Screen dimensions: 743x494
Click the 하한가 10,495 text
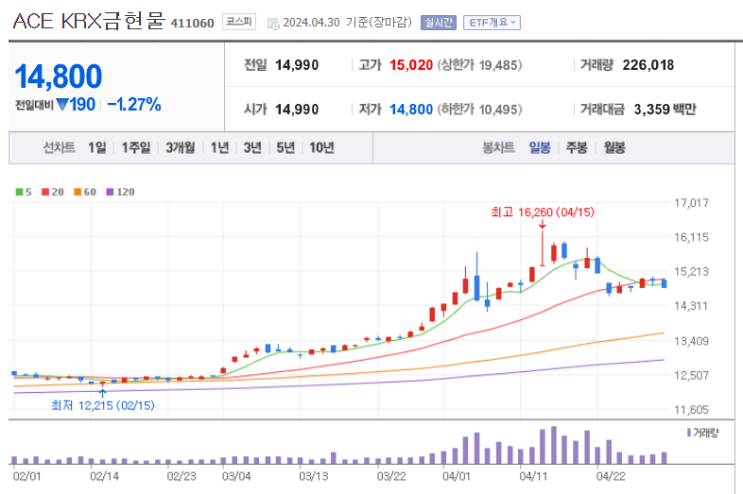click(480, 109)
